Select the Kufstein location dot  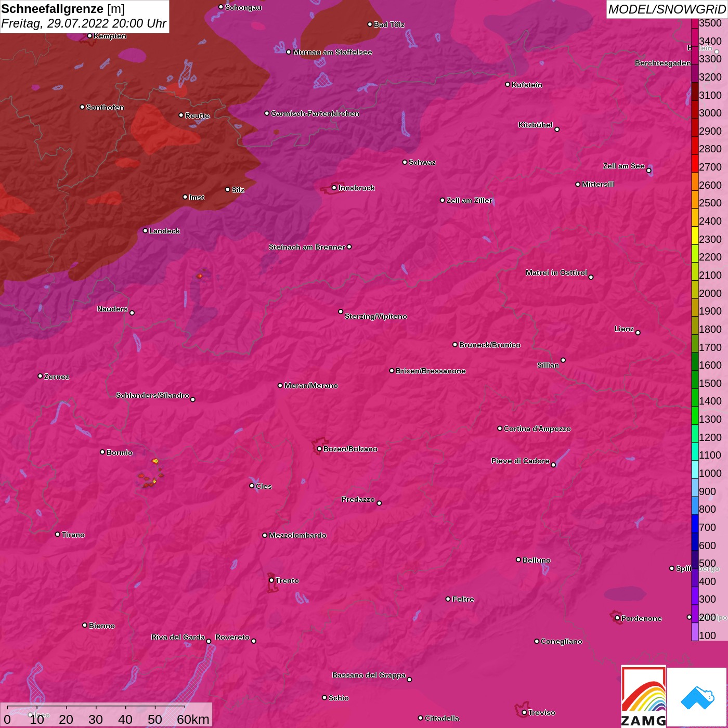coord(508,84)
